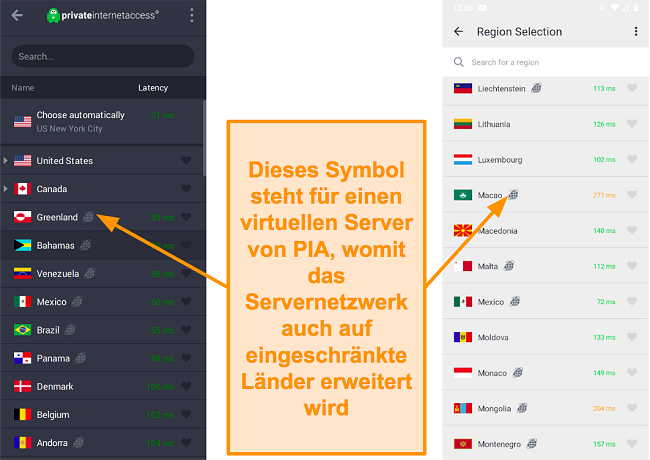Select the Denmark server

(x=103, y=386)
